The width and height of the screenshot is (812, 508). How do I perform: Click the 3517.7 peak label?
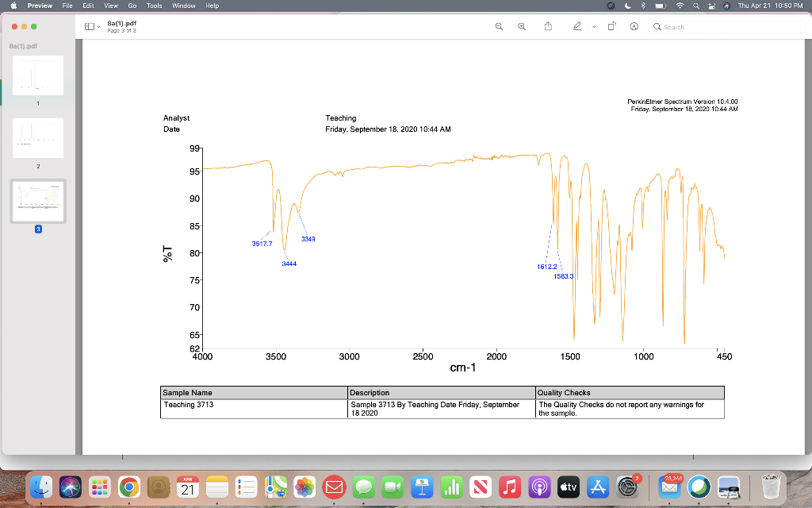(x=262, y=244)
